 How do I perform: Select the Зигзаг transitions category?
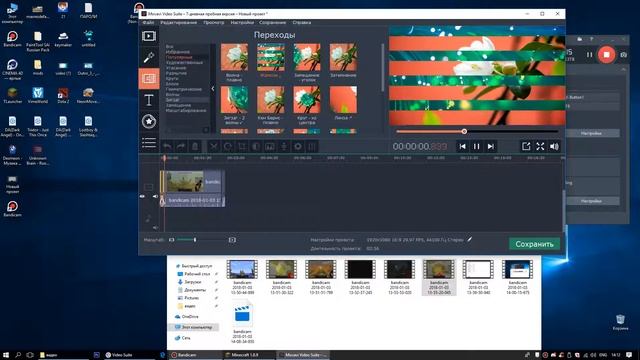pos(172,100)
